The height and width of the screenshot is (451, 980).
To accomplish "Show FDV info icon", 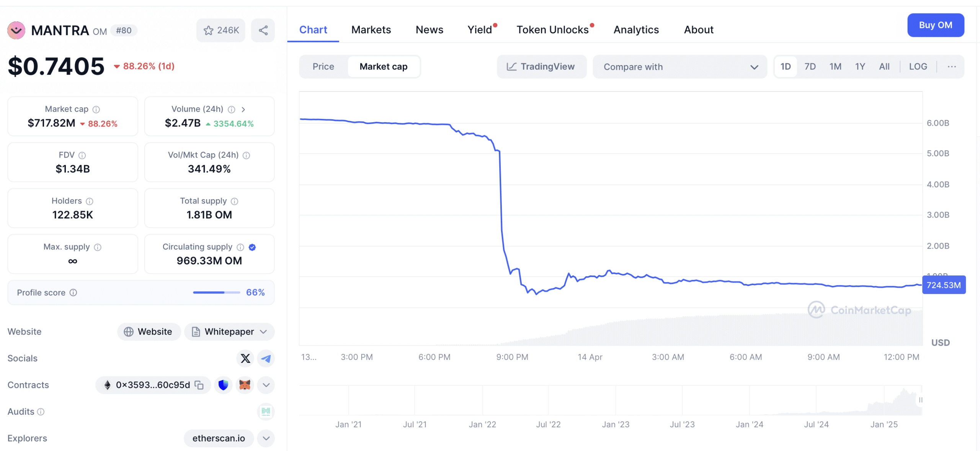I will coord(82,156).
